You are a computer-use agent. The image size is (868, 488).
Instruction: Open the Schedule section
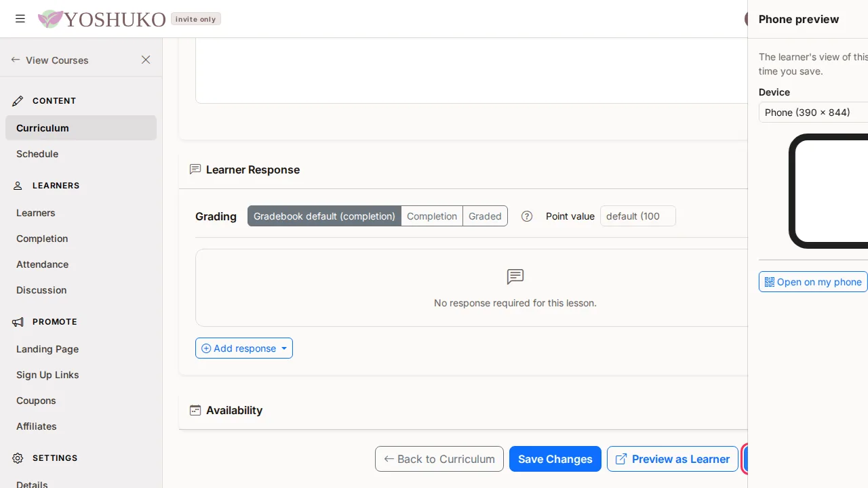pyautogui.click(x=81, y=154)
